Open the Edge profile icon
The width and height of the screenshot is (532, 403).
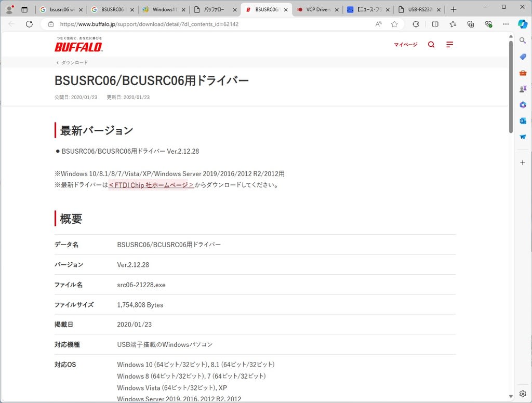pos(10,9)
